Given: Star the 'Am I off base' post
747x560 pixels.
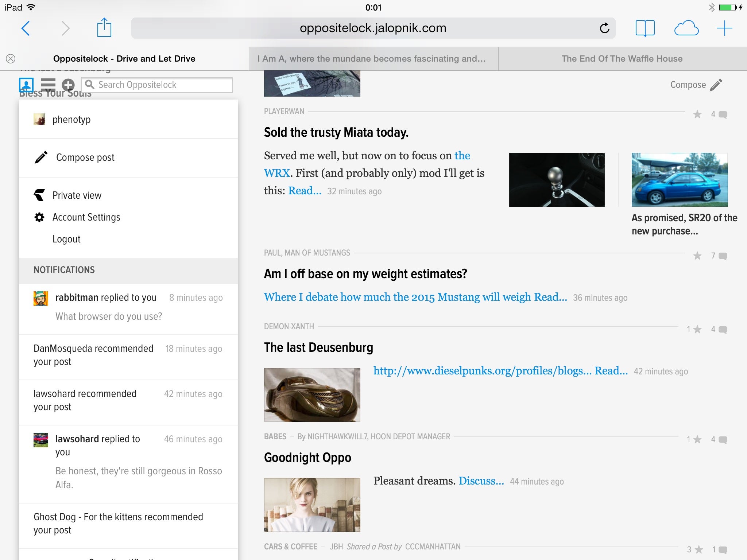Looking at the screenshot, I should click(697, 256).
